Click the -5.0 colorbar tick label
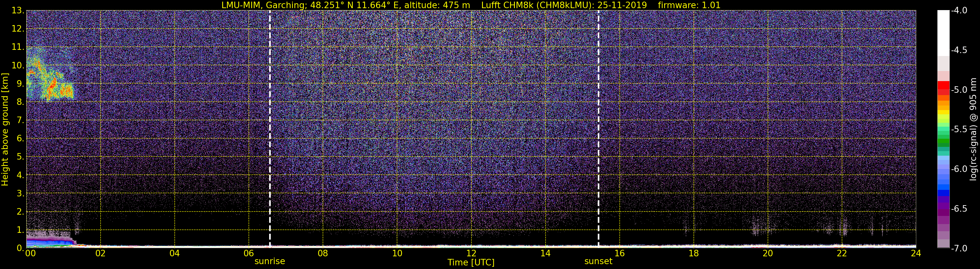Image resolution: width=980 pixels, height=269 pixels. (x=959, y=90)
